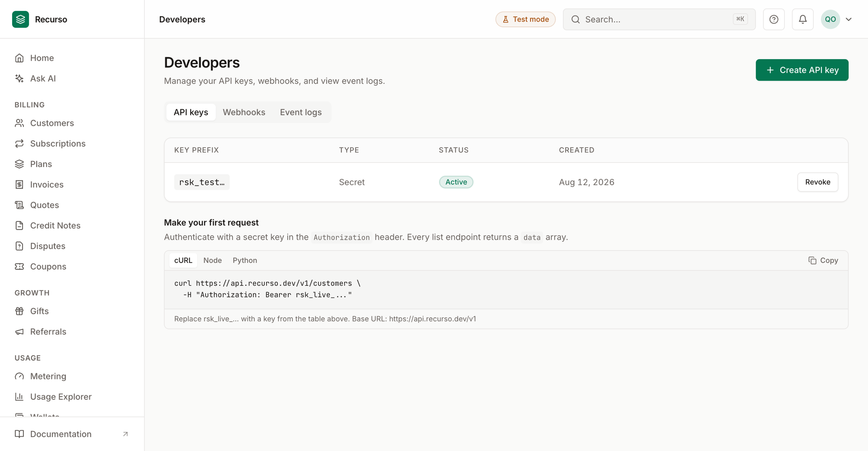Click the Test mode badge
Viewport: 868px width, 451px height.
tap(525, 19)
